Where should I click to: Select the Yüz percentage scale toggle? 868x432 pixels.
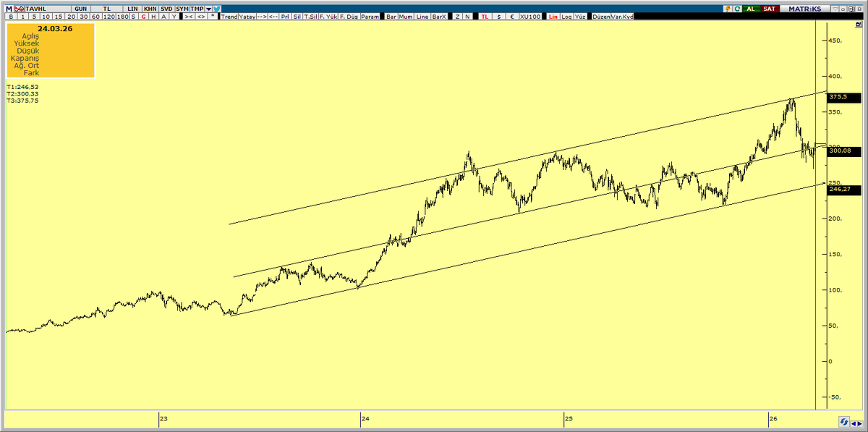point(580,16)
